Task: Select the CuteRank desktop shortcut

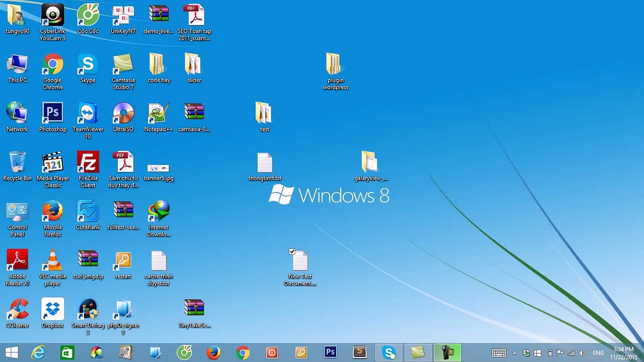Action: 88,216
